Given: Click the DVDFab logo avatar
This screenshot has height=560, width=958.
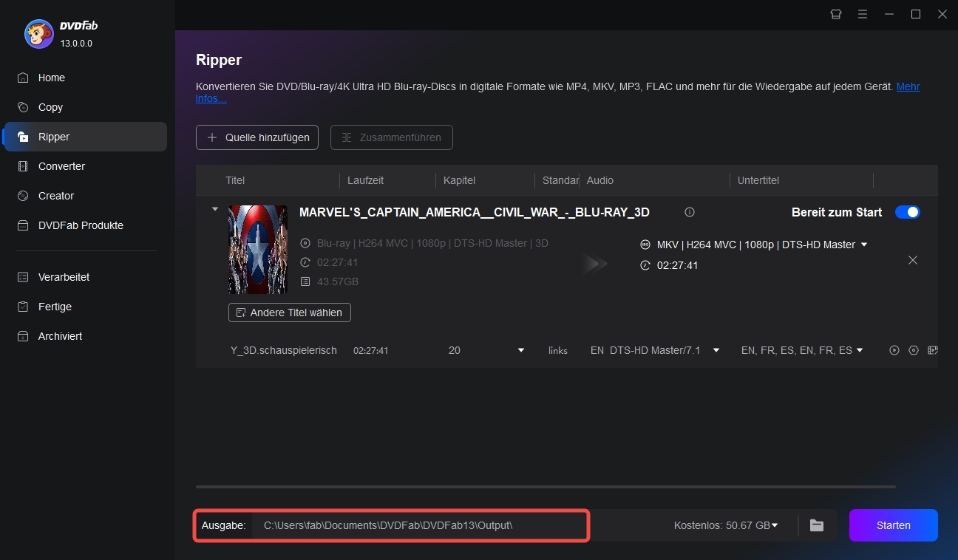Looking at the screenshot, I should 38,33.
